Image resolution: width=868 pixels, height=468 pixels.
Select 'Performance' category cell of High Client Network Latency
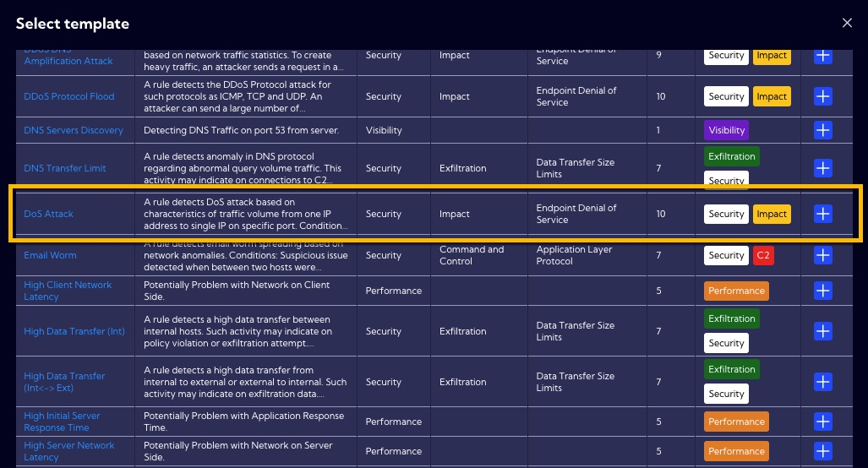point(394,291)
